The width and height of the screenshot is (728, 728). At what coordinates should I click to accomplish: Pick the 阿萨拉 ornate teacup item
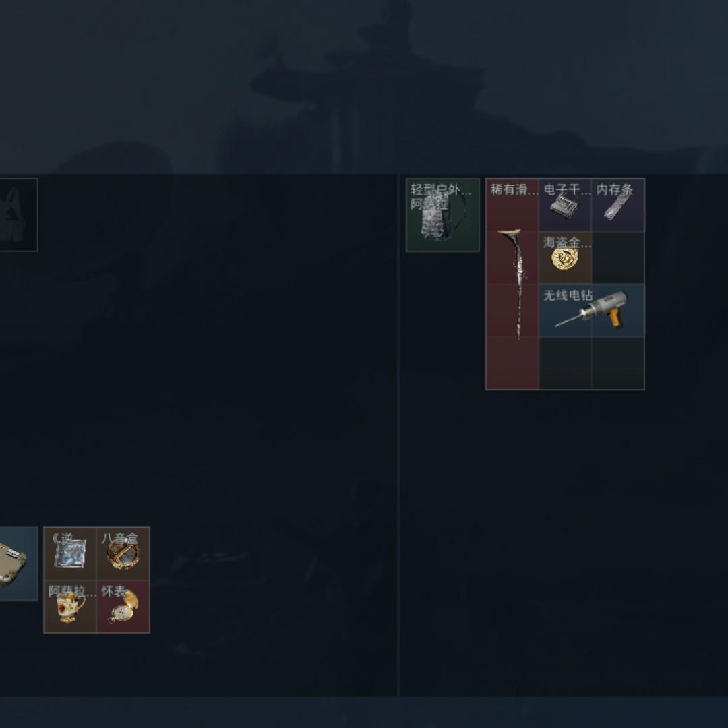[x=70, y=607]
